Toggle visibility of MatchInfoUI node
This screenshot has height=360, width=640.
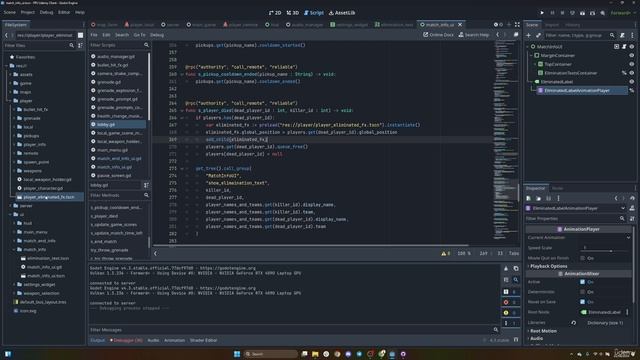point(632,47)
